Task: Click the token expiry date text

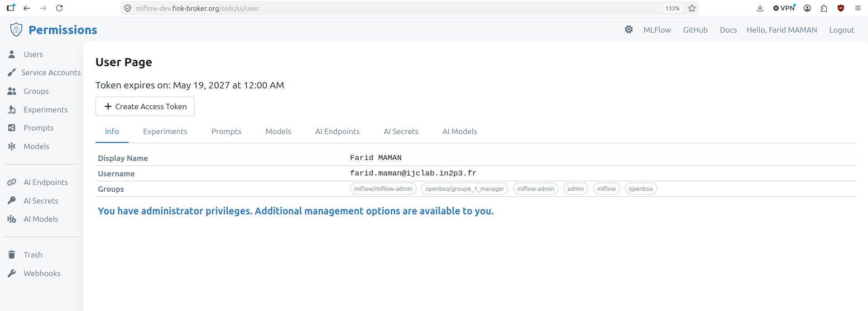Action: click(190, 85)
